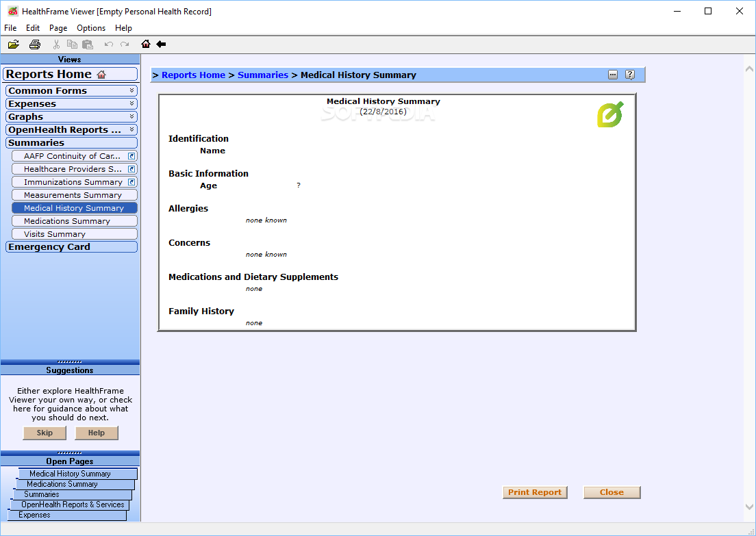Click the Help button in Suggestions

tap(97, 433)
